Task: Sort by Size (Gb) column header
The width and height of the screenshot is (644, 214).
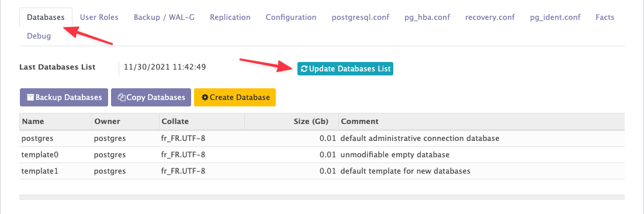Action: 291,122
